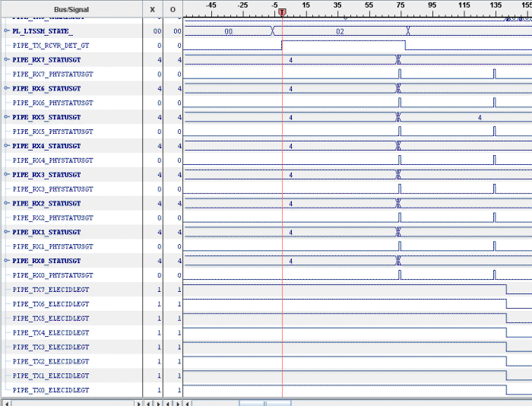The height and width of the screenshot is (406, 532).
Task: Click the X cursor column header
Action: (153, 9)
